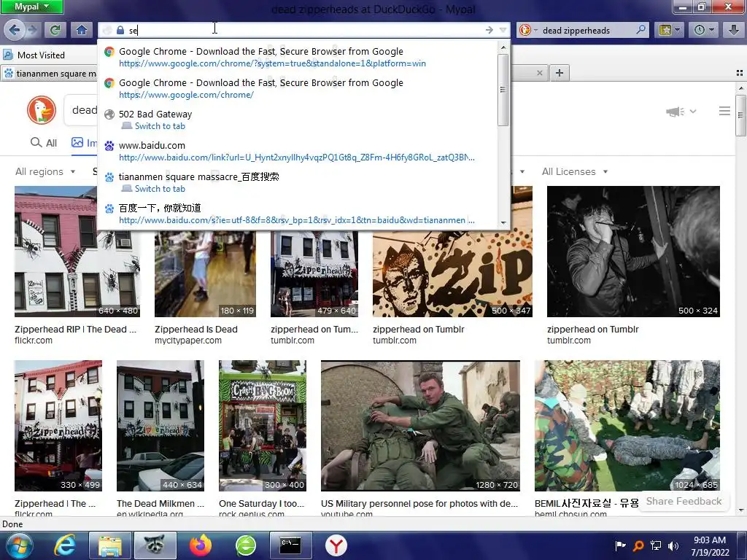Click the Go arrow in the address bar
This screenshot has height=560, width=747.
[489, 30]
